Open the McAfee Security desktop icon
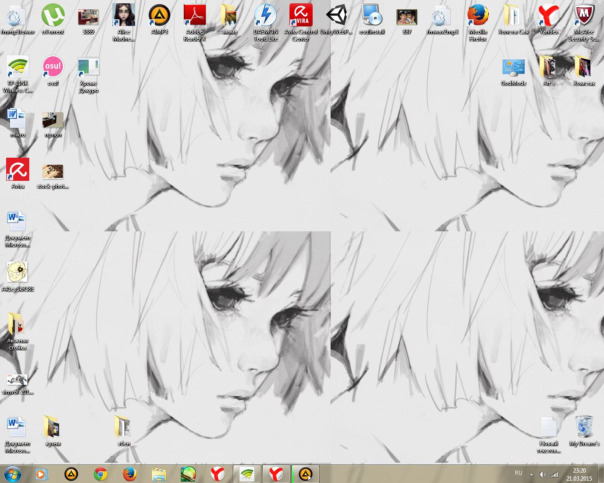Image resolution: width=604 pixels, height=483 pixels. point(583,16)
